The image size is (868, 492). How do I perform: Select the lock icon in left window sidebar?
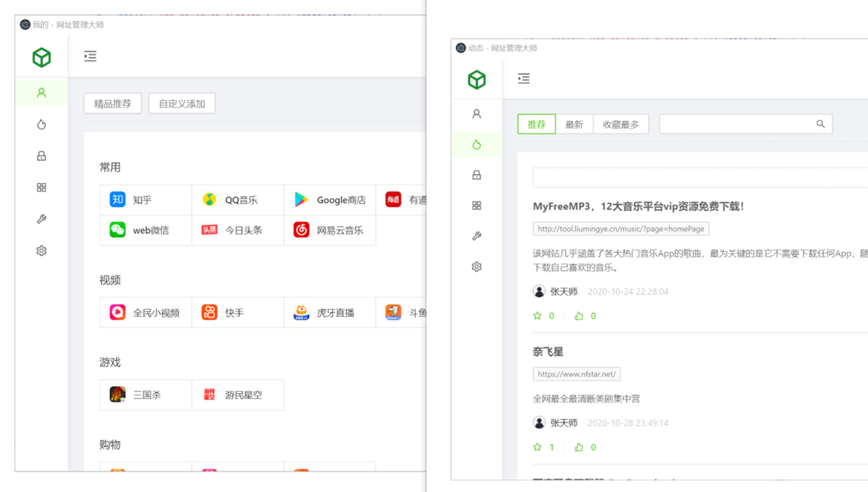(42, 156)
